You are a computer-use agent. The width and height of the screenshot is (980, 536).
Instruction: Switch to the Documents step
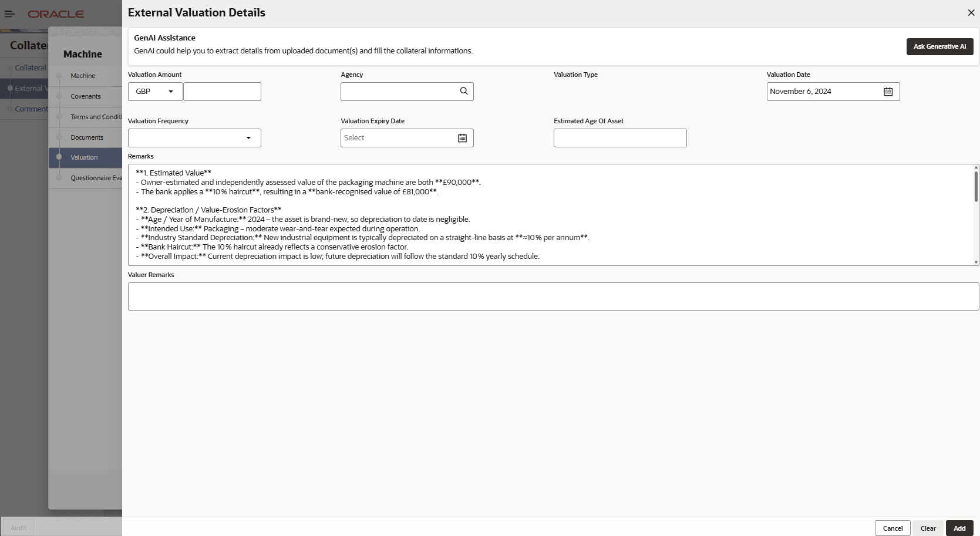point(87,137)
